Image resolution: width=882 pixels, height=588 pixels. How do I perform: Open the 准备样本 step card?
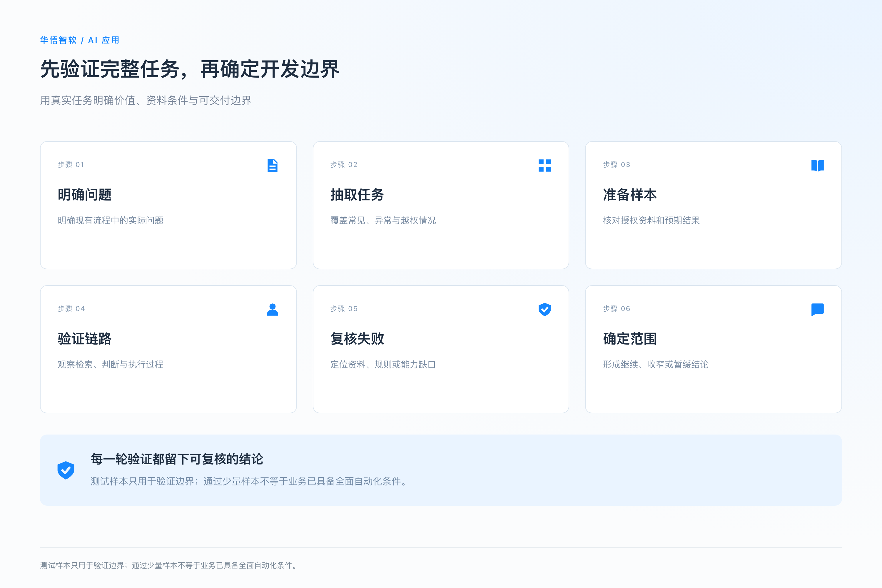[713, 205]
